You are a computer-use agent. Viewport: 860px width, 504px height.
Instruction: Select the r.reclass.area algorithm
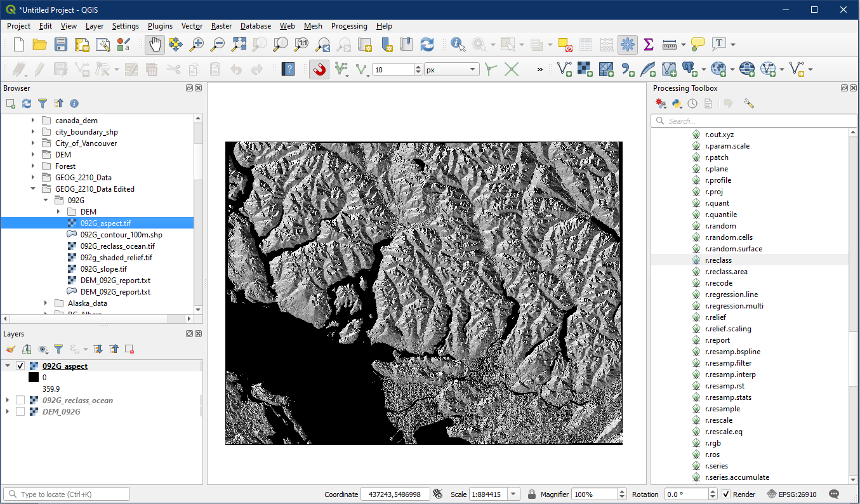point(726,272)
